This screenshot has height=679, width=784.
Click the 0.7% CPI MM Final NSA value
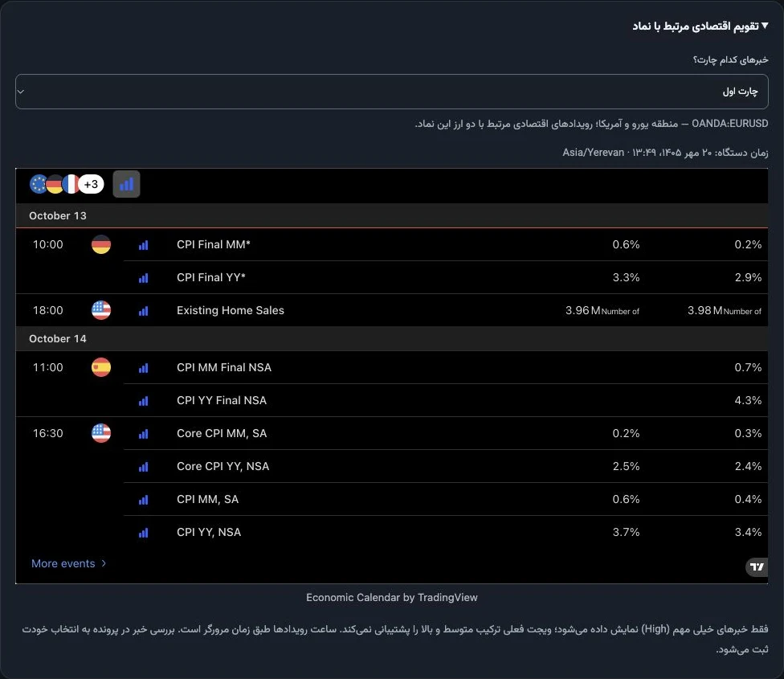click(x=748, y=367)
